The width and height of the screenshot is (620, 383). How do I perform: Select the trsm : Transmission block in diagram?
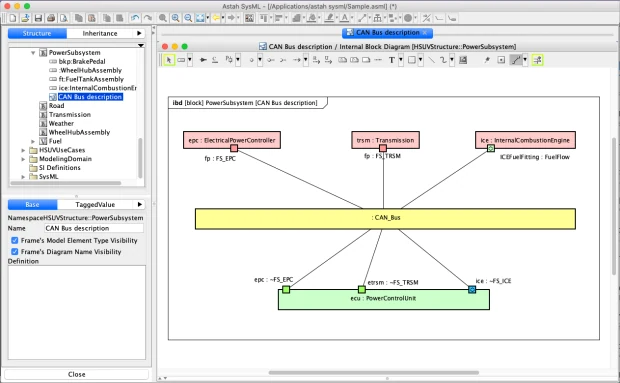pos(386,140)
